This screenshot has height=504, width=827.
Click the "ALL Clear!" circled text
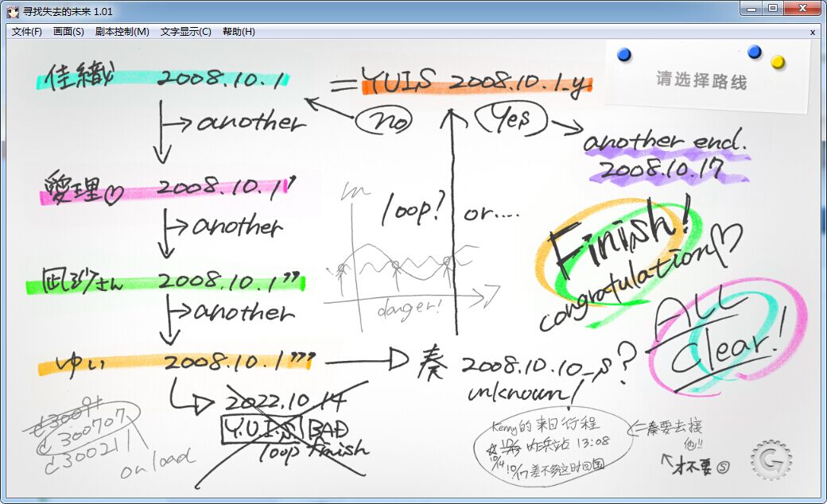(x=728, y=335)
